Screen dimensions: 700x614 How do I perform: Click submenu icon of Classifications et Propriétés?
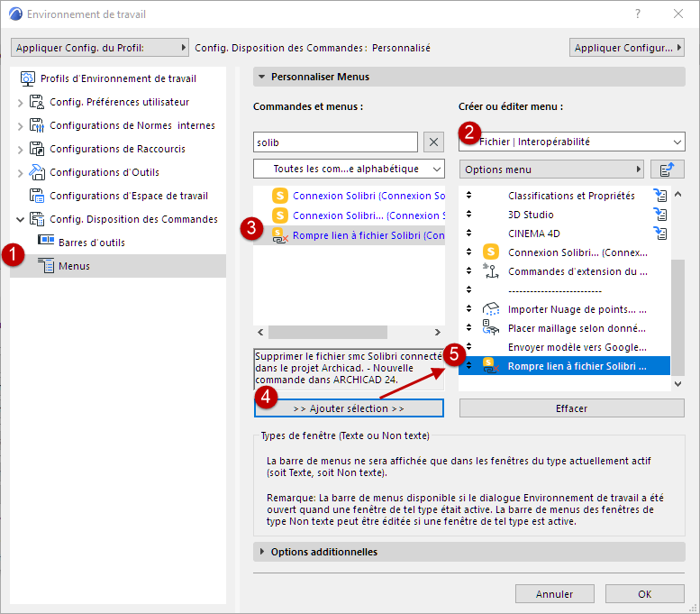(x=660, y=196)
